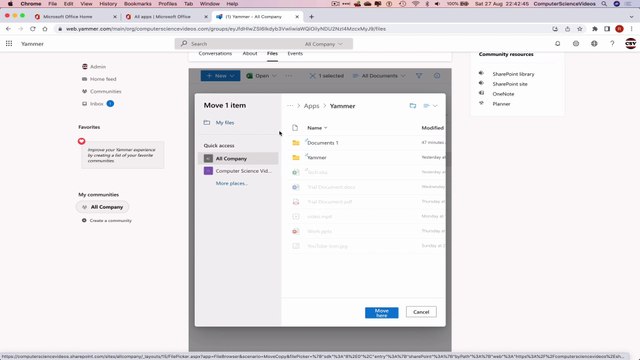Click the Open with Excel button
The image size is (640, 360).
pyautogui.click(x=261, y=76)
